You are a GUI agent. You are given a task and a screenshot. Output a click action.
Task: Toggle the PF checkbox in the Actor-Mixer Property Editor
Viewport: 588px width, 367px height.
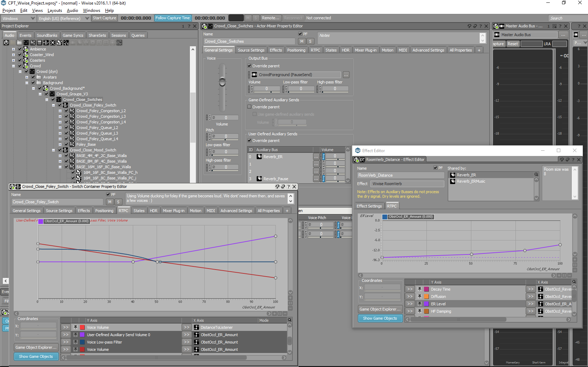tap(300, 34)
